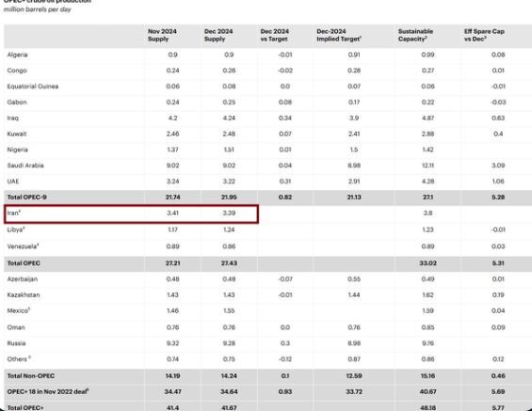
Task: Click Azerbaijan's implied target 0.55
Action: [x=354, y=278]
